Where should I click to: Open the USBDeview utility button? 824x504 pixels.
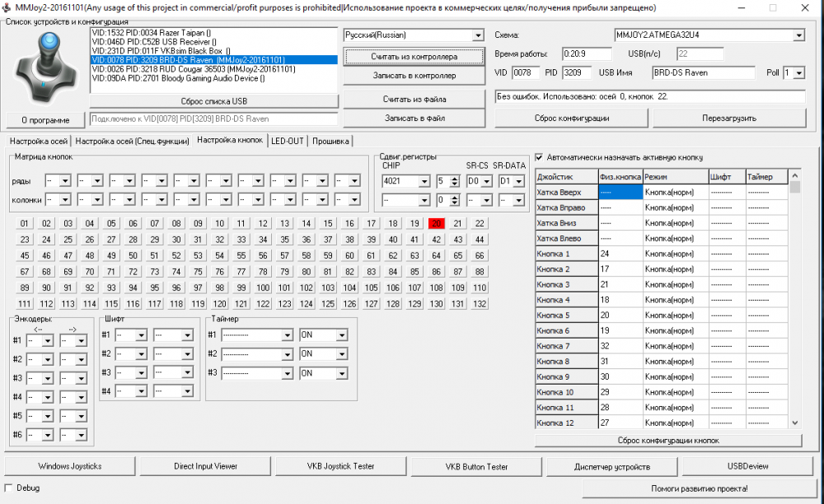748,466
